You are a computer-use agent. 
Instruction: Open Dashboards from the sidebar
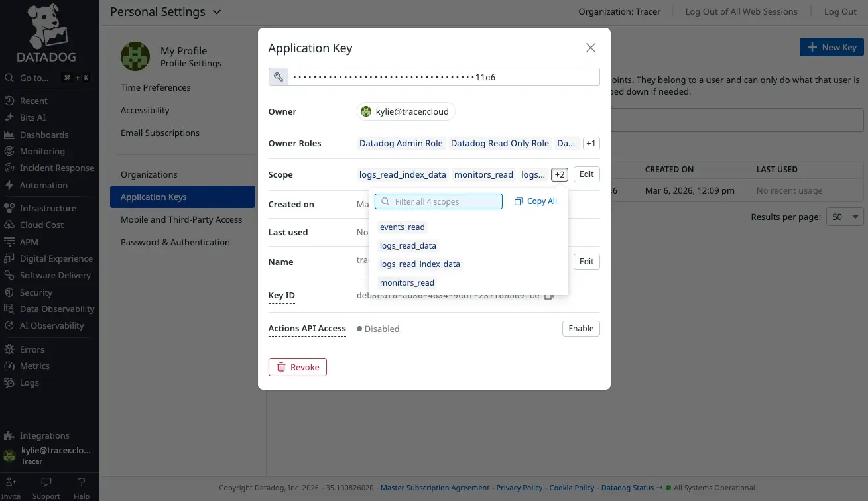pyautogui.click(x=42, y=134)
